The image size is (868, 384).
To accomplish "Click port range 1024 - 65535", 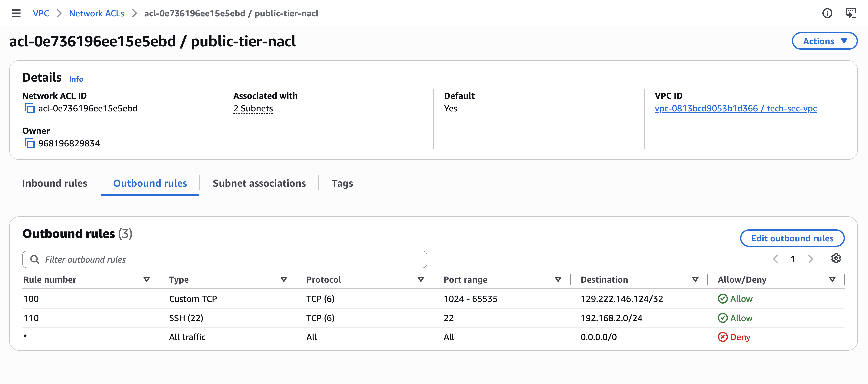I will point(470,299).
